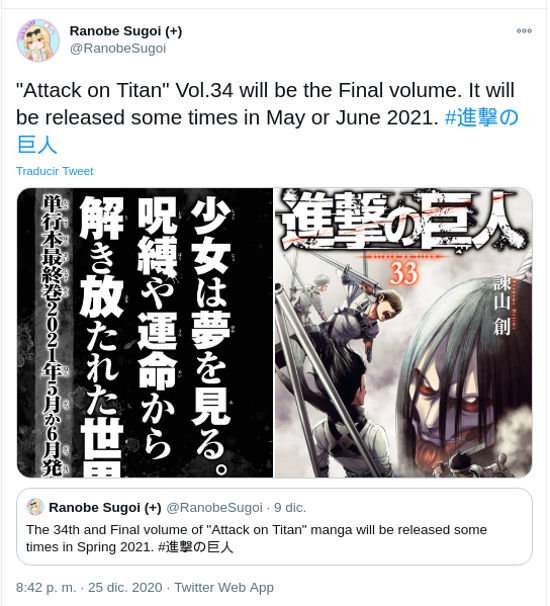Screen dimensions: 550x606
Task: Select the 巨人 continuation of the hashtag
Action: point(37,145)
